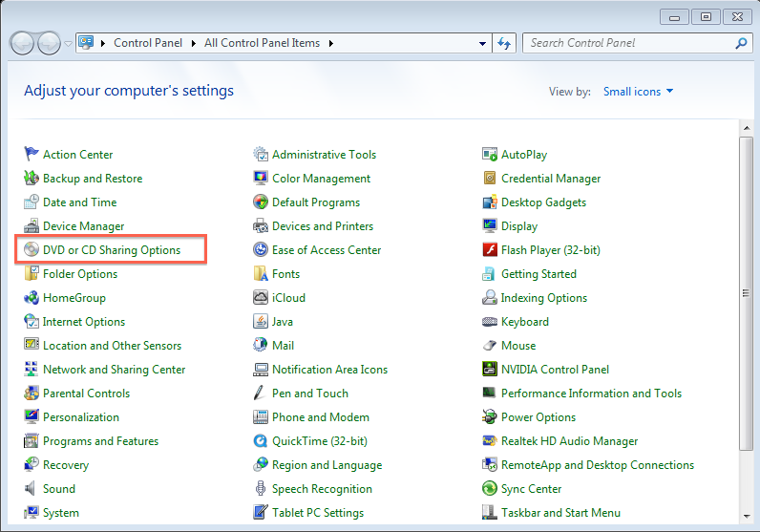760x532 pixels.
Task: Open Date and Time clock icon
Action: click(31, 202)
